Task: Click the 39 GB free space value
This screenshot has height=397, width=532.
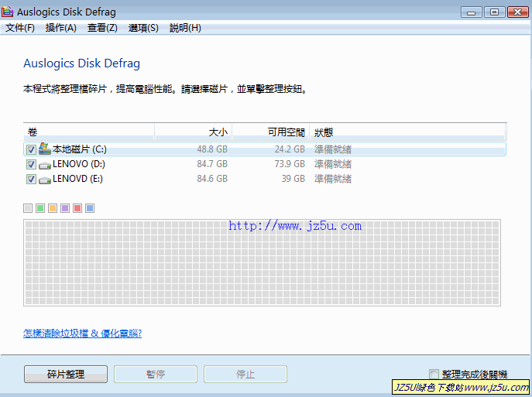Action: [x=293, y=179]
